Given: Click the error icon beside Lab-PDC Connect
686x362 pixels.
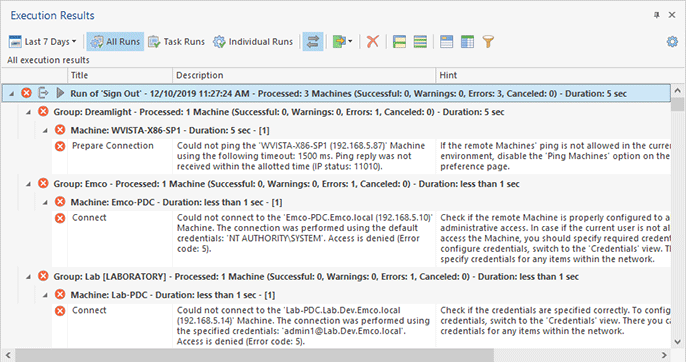Looking at the screenshot, I should click(60, 311).
